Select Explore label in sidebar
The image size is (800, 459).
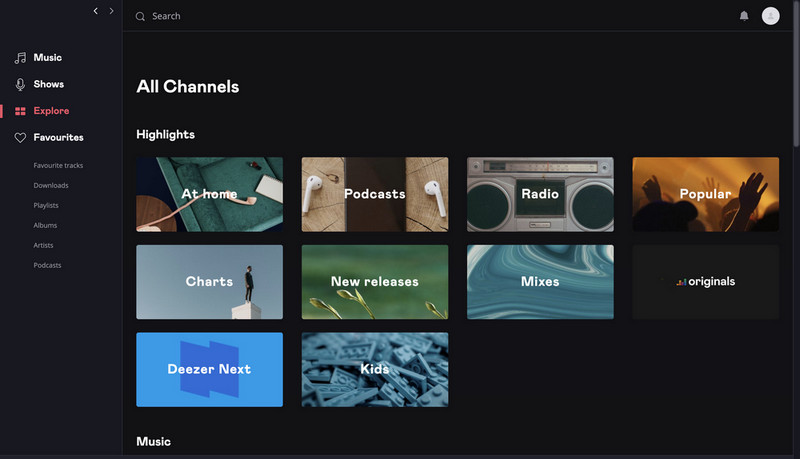click(x=51, y=111)
